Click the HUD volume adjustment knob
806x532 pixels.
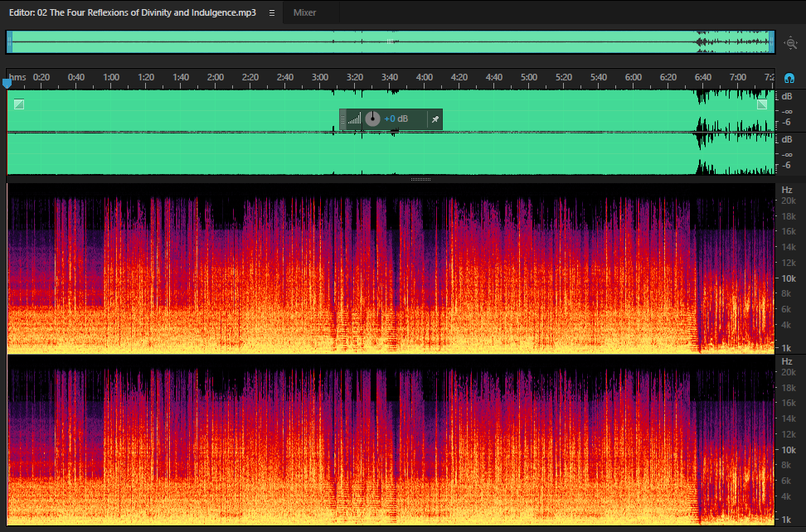coord(372,119)
